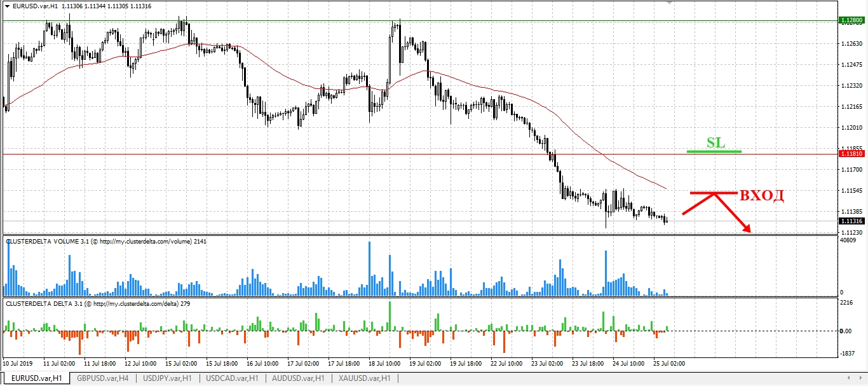This screenshot has height=386, width=868.
Task: Click the EURUSD.var,H1 OHLC title text
Action: (81, 6)
